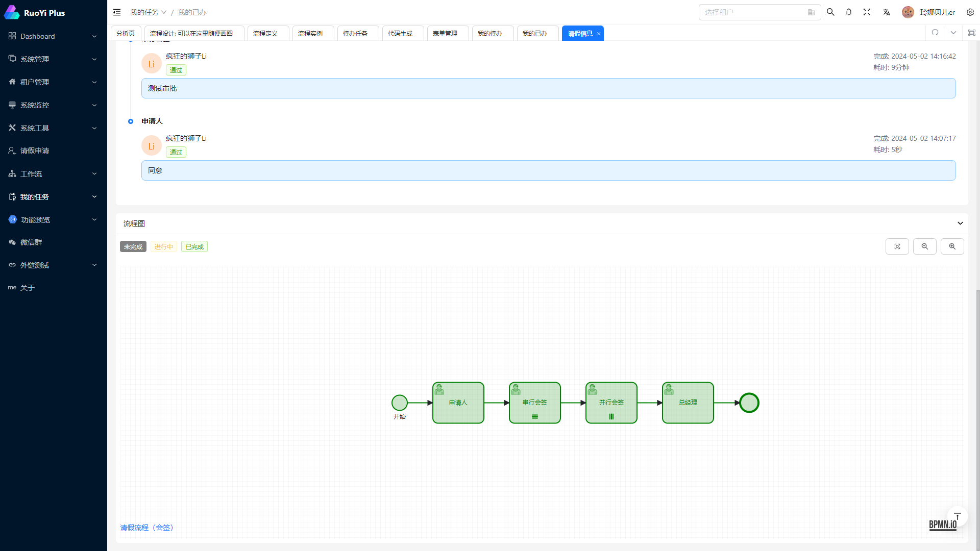Select the end event circle in diagram
This screenshot has width=980, height=551.
click(x=749, y=403)
